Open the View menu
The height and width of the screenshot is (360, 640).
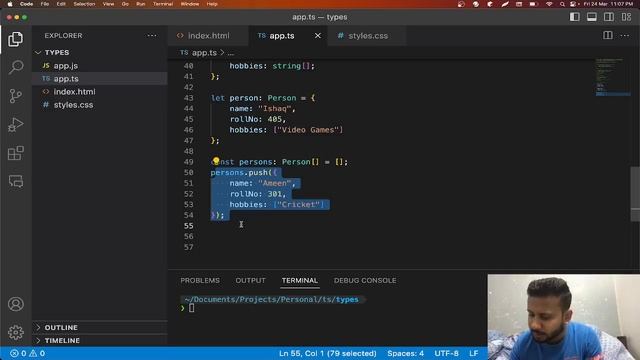(x=108, y=4)
